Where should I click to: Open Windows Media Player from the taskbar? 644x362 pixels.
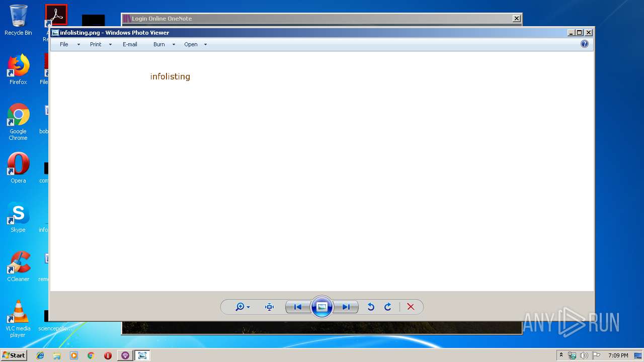(x=74, y=355)
